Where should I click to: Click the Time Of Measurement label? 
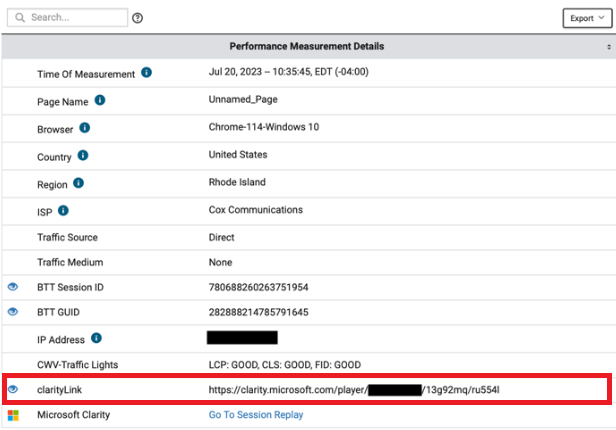86,74
